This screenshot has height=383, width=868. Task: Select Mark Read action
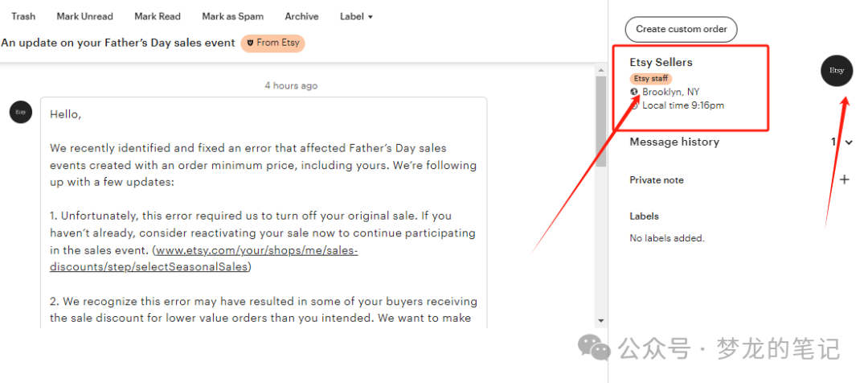click(x=158, y=17)
